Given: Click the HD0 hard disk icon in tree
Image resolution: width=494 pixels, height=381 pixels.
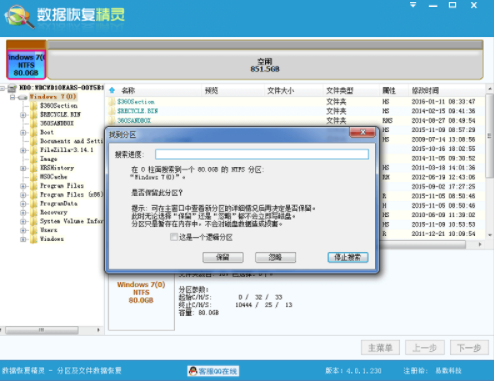Looking at the screenshot, I should [x=12, y=88].
